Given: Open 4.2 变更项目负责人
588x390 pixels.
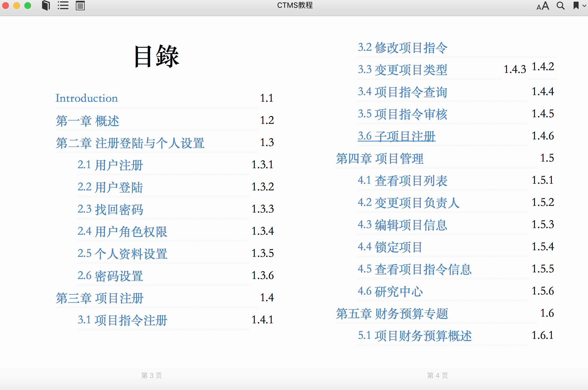Looking at the screenshot, I should [x=409, y=203].
